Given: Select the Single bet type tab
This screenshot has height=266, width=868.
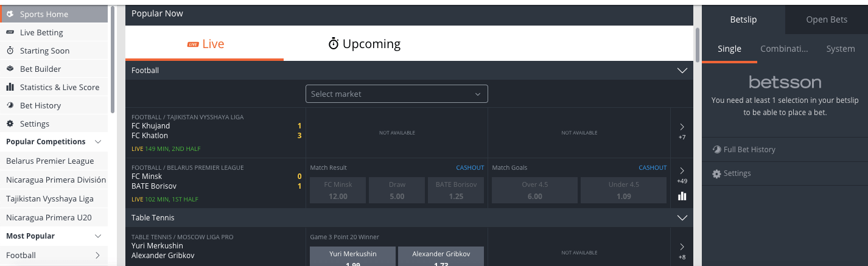Looking at the screenshot, I should [x=729, y=49].
